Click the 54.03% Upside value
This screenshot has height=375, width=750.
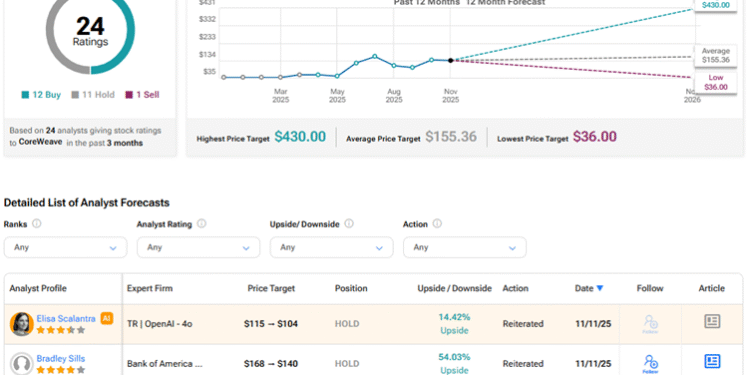[454, 364]
